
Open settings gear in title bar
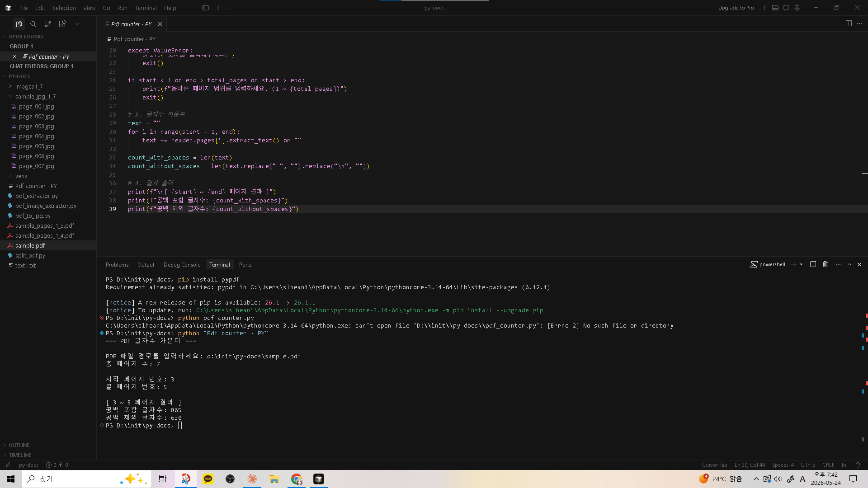(797, 8)
